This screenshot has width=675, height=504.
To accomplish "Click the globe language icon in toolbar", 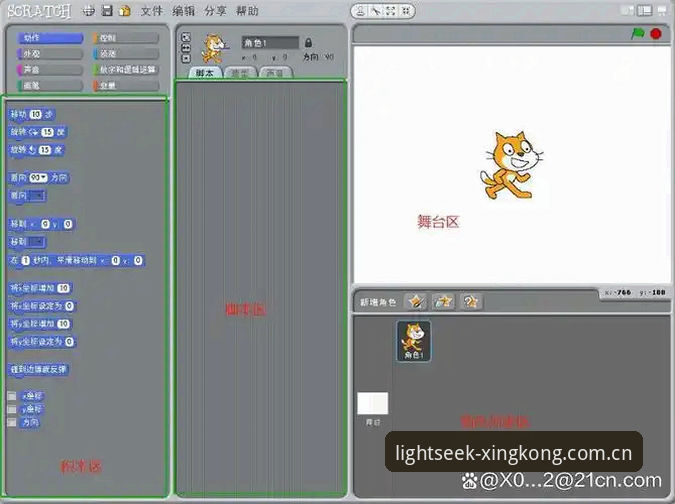I will pos(89,11).
